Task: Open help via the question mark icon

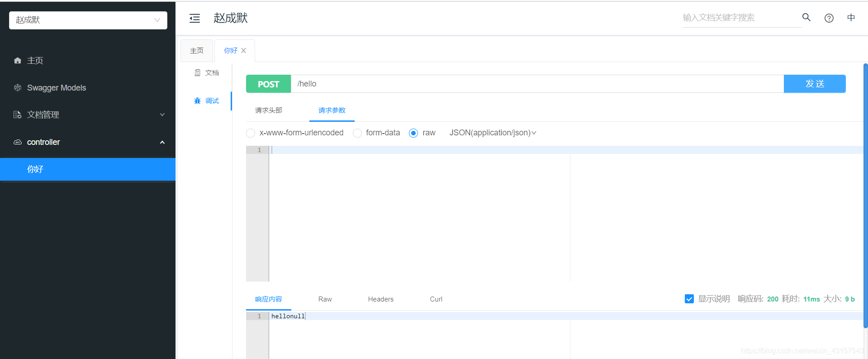Action: (829, 18)
